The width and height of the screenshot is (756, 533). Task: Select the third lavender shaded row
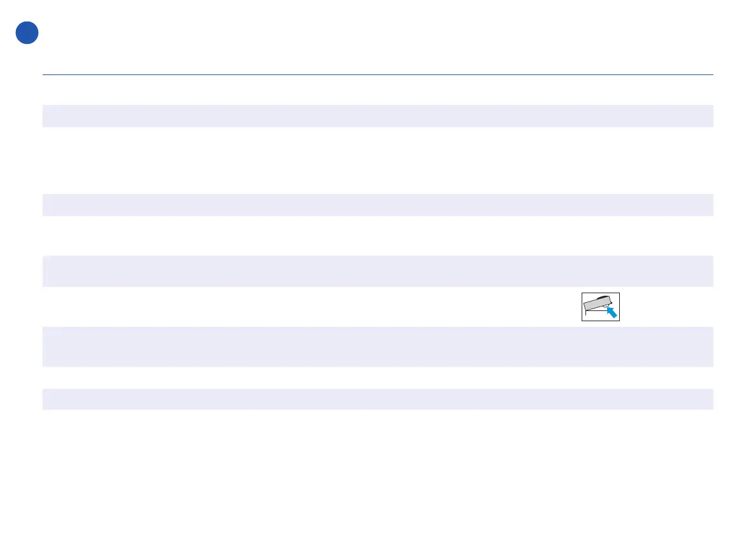pyautogui.click(x=377, y=271)
